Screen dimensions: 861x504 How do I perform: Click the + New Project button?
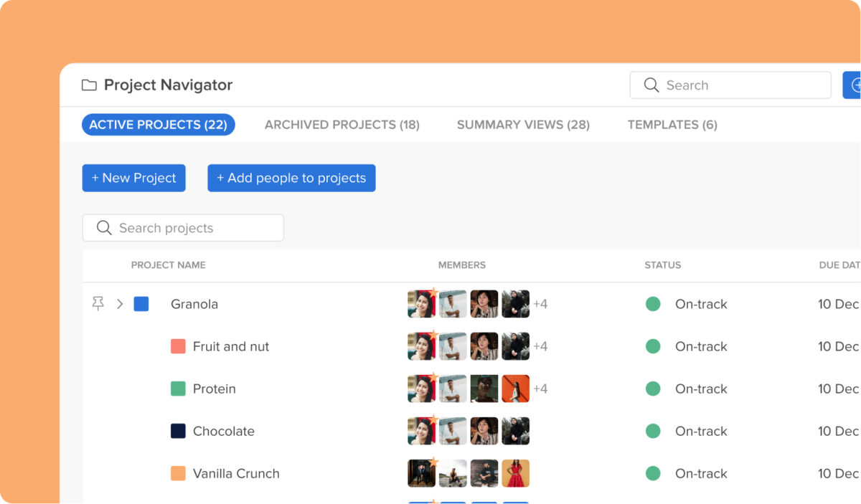coord(133,179)
